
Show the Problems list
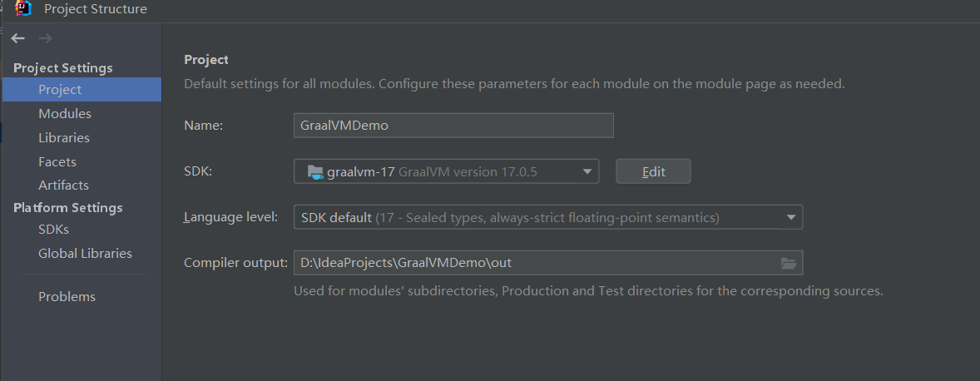point(67,297)
